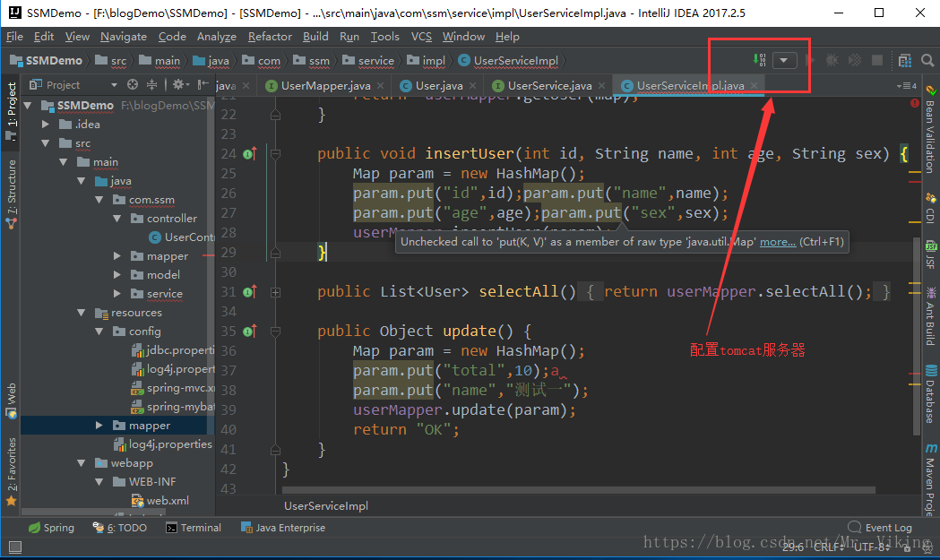The image size is (940, 560).
Task: Click the implements gutter icon for update method
Action: [251, 331]
